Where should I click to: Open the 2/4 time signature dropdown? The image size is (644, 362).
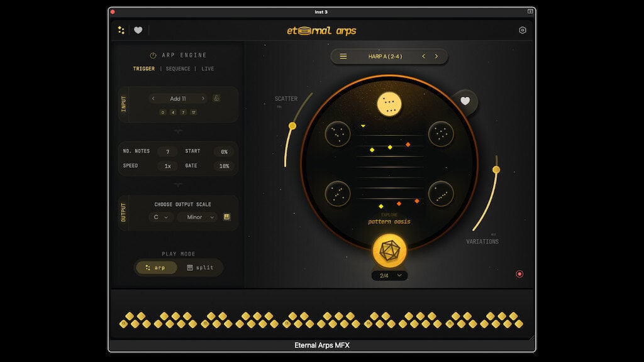(x=389, y=275)
